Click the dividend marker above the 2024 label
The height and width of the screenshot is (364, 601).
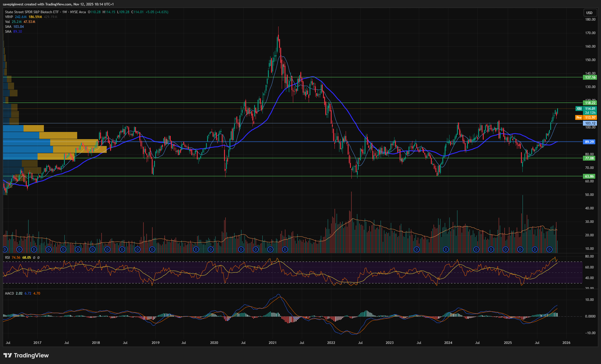click(x=446, y=250)
